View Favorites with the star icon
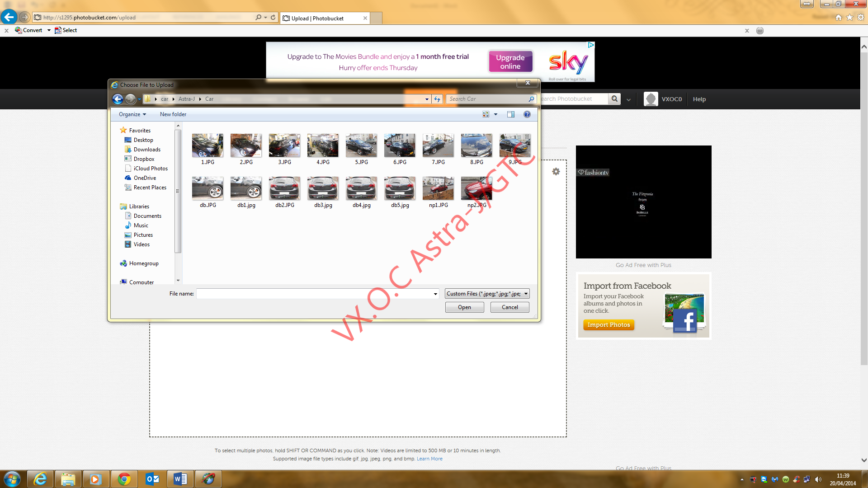This screenshot has width=868, height=488. 848,17
